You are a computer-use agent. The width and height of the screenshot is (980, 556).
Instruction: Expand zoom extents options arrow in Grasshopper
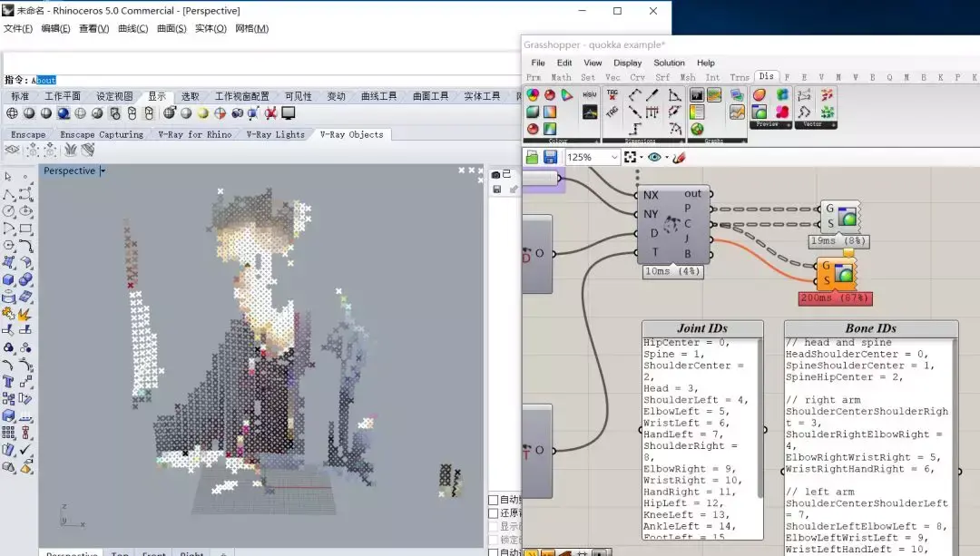pos(642,158)
